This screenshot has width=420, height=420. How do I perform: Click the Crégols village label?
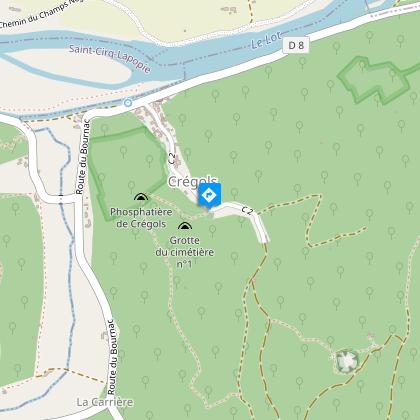(192, 182)
